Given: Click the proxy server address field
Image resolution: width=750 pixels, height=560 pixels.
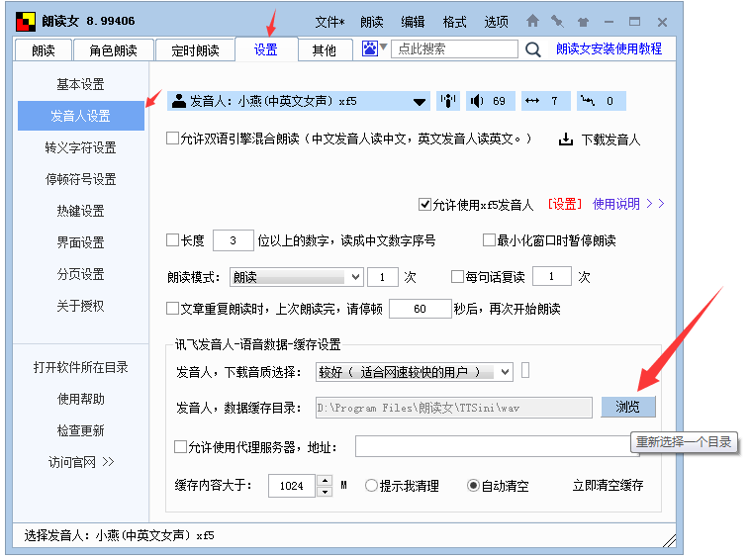Looking at the screenshot, I should [498, 446].
